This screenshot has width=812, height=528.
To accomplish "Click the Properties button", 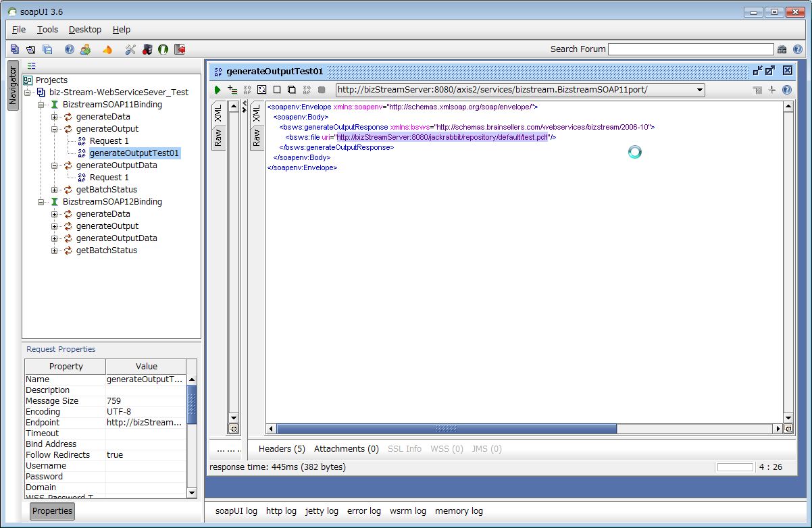I will point(52,511).
